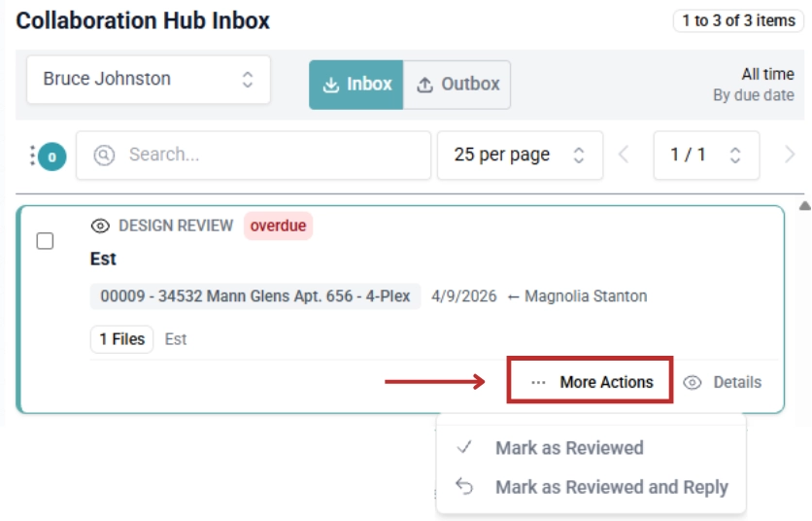Click the 4/9/2026 due date
The width and height of the screenshot is (812, 521).
[464, 296]
